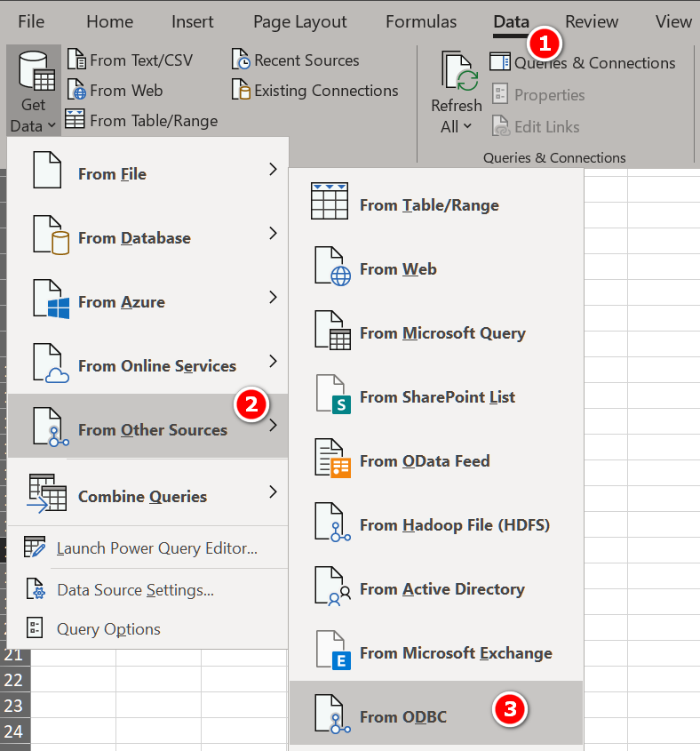Open the File tab
Viewport: 700px width, 751px height.
pyautogui.click(x=31, y=21)
